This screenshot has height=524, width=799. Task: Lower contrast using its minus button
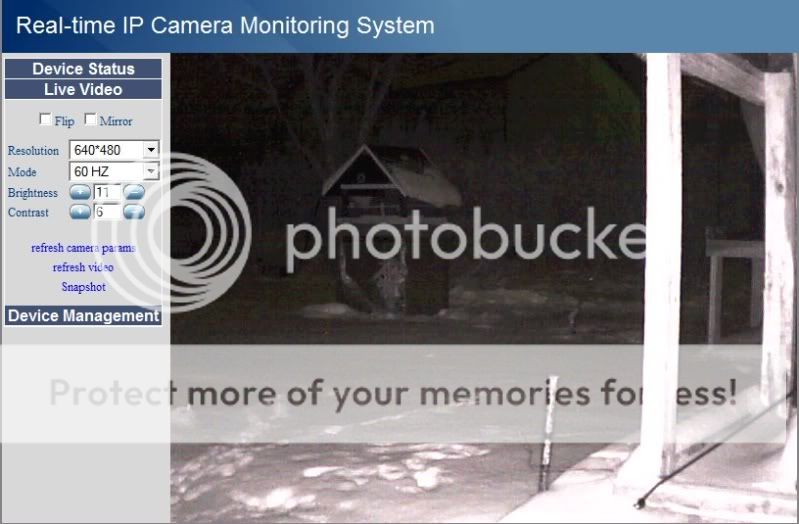134,212
